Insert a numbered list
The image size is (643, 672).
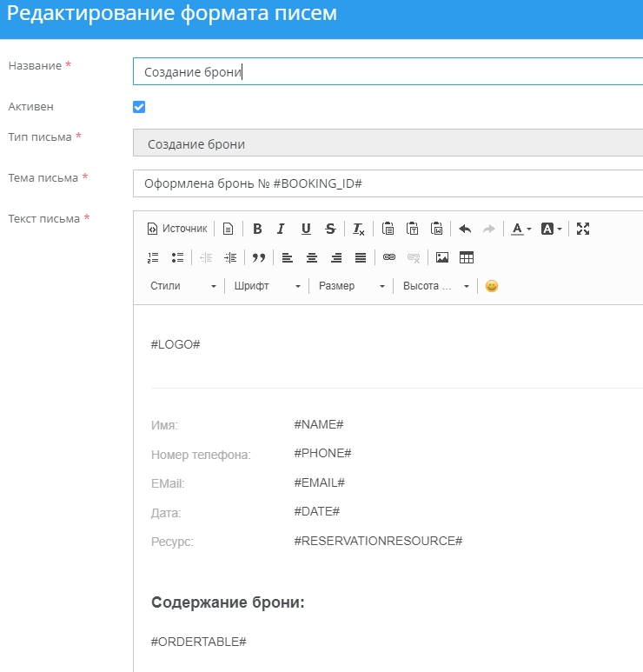(154, 257)
